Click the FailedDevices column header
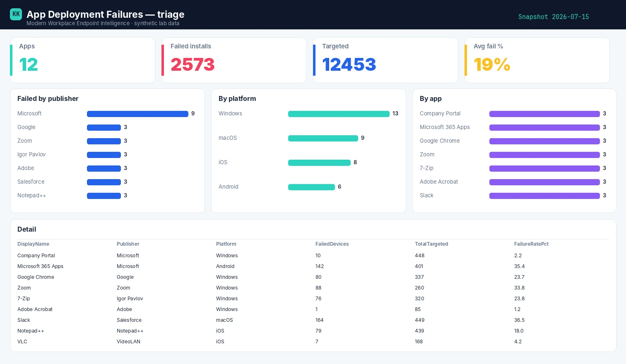Image resolution: width=626 pixels, height=364 pixels. [332, 244]
